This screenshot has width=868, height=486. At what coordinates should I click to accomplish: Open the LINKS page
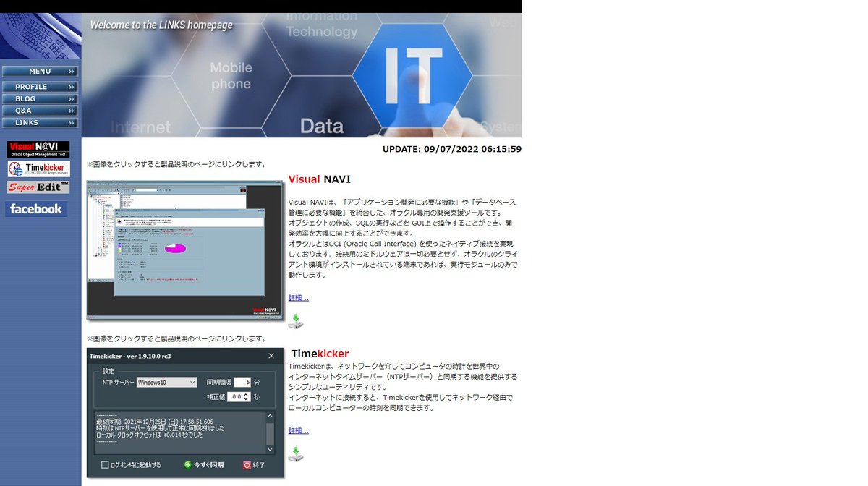coord(40,123)
